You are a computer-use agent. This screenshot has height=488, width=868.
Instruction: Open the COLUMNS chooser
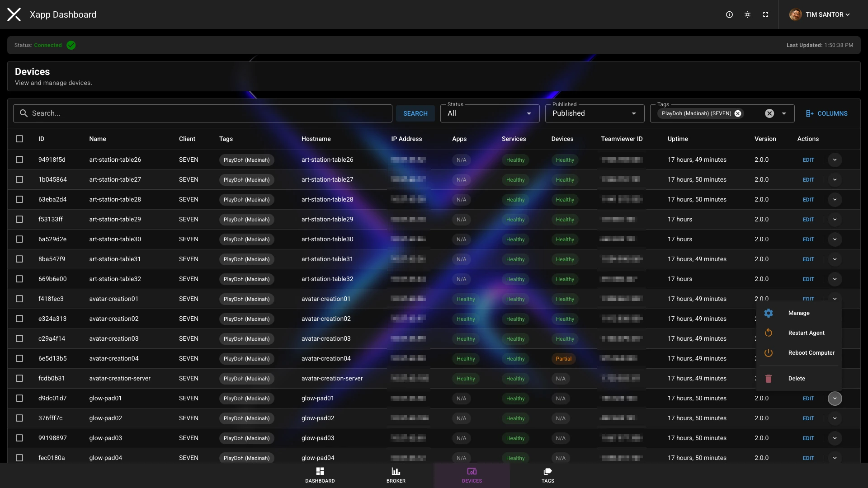coord(826,113)
